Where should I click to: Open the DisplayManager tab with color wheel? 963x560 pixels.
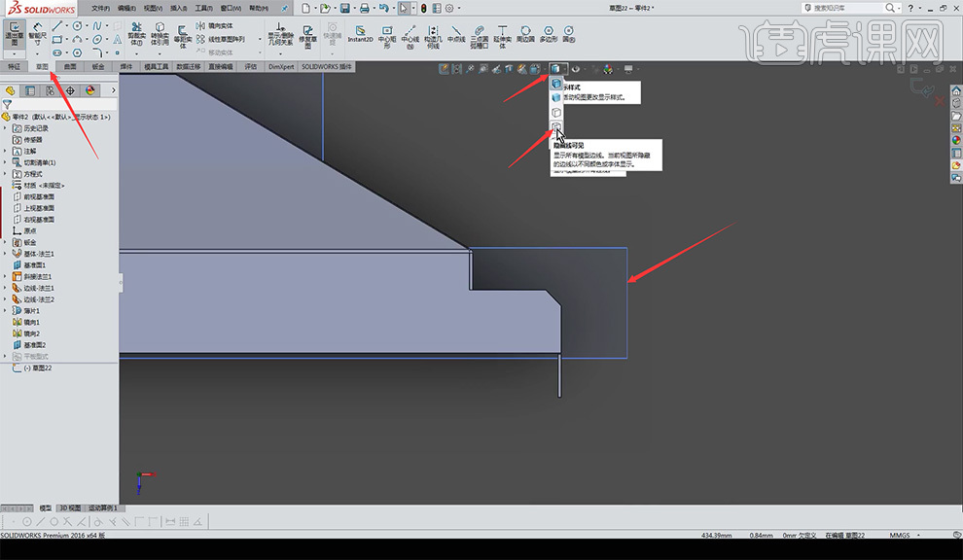(x=90, y=90)
